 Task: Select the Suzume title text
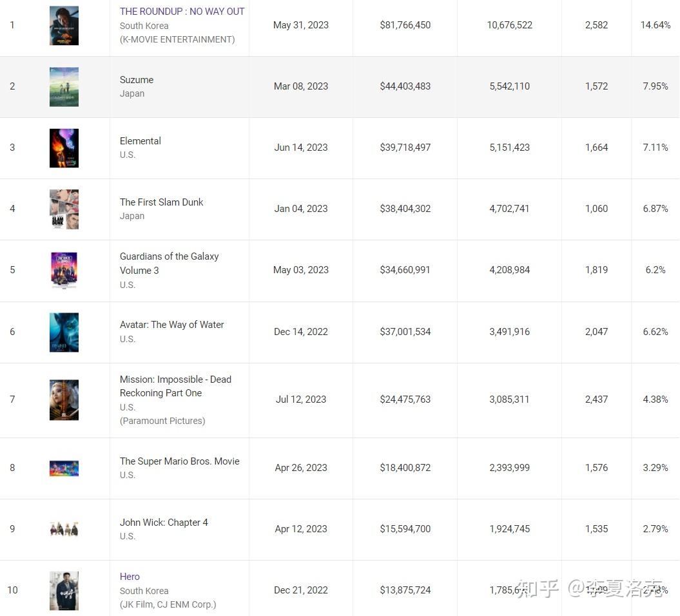click(137, 80)
